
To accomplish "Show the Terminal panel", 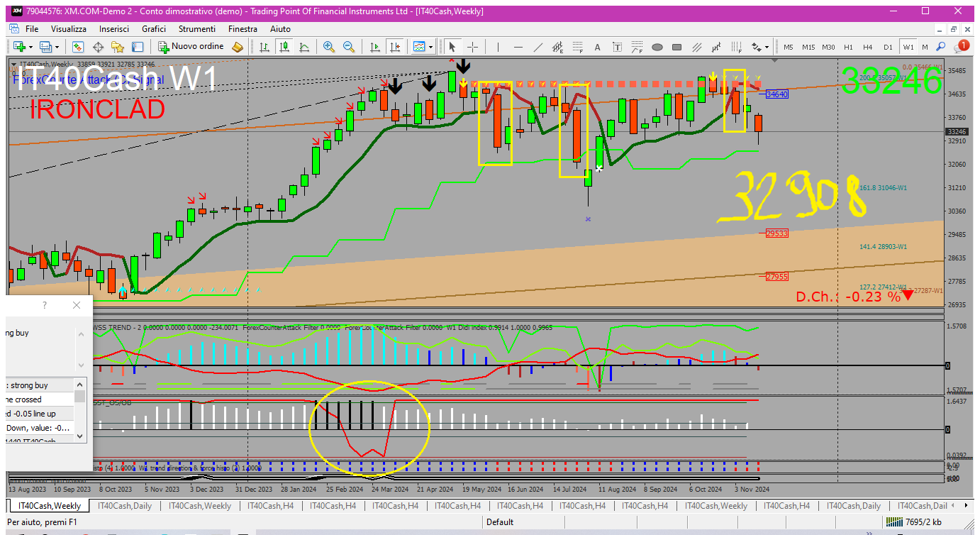I will [x=138, y=47].
